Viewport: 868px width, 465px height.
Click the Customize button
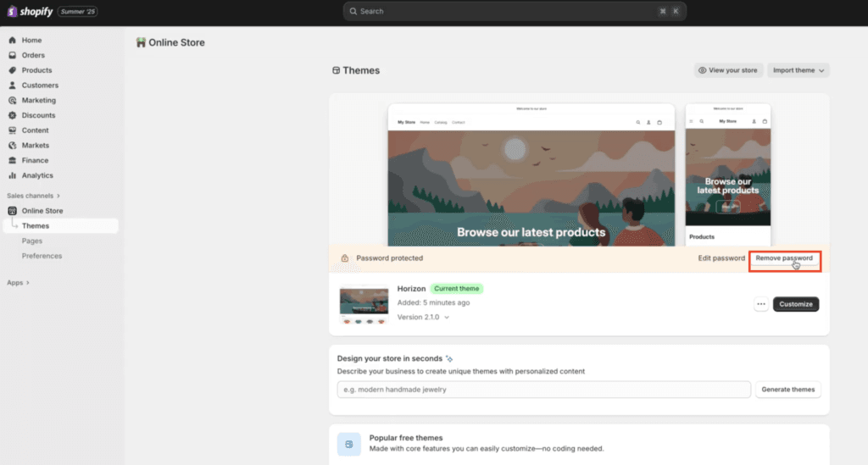pyautogui.click(x=796, y=304)
